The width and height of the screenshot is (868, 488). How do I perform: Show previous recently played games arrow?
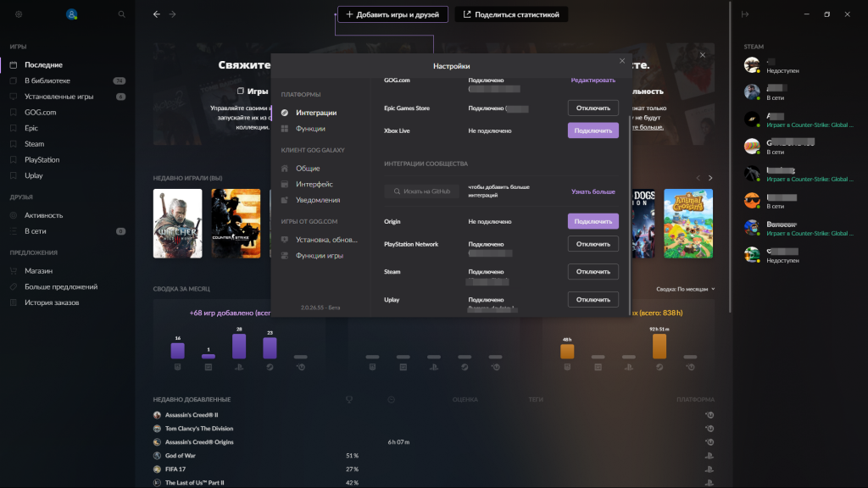pyautogui.click(x=698, y=178)
